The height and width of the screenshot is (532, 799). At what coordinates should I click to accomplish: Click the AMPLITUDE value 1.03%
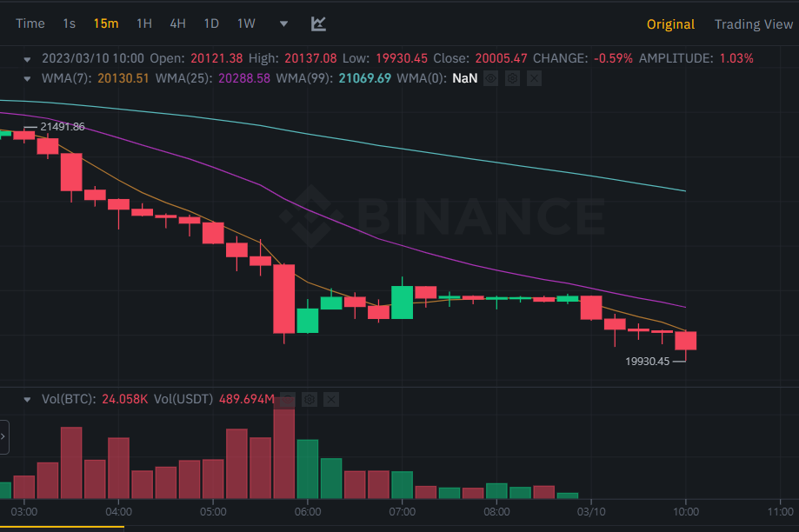(736, 58)
